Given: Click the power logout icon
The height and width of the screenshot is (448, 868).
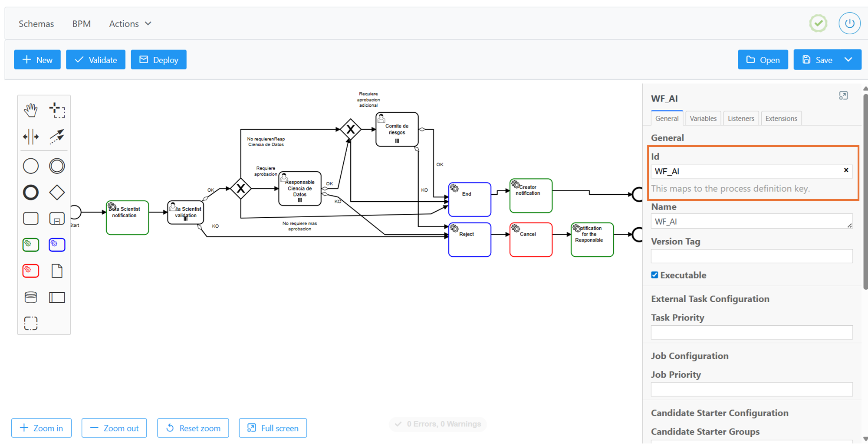Looking at the screenshot, I should [x=849, y=23].
